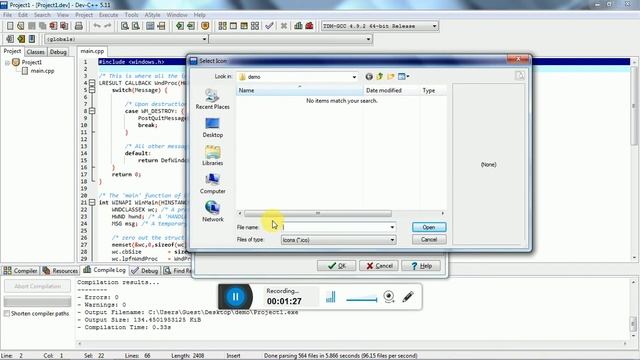Click the Go to function toolbar icon
This screenshot has height=360, width=640.
click(x=150, y=26)
